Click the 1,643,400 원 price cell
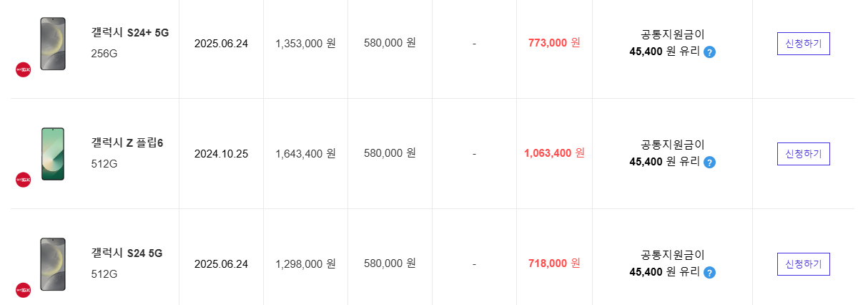Screen dimensions: 868x305 [x=305, y=153]
